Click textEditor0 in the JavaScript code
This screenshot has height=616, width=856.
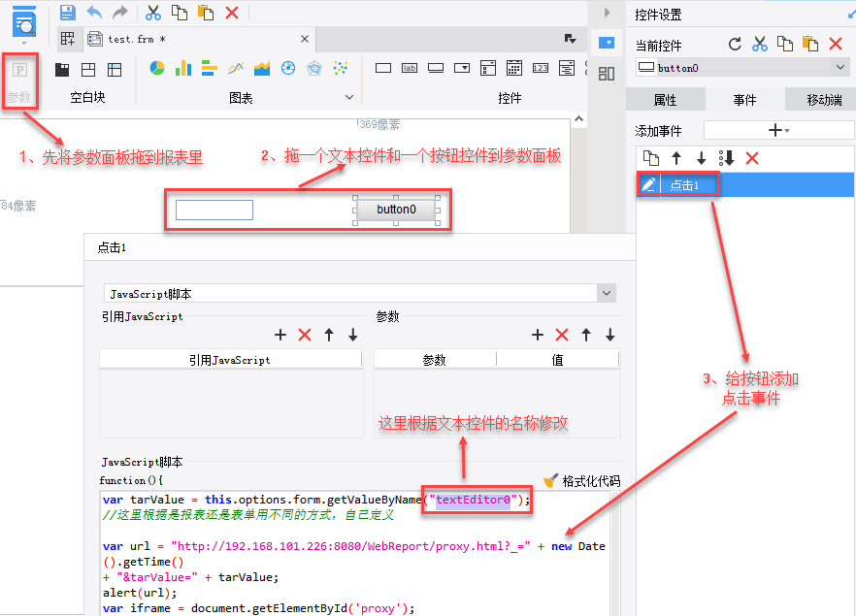pyautogui.click(x=473, y=500)
